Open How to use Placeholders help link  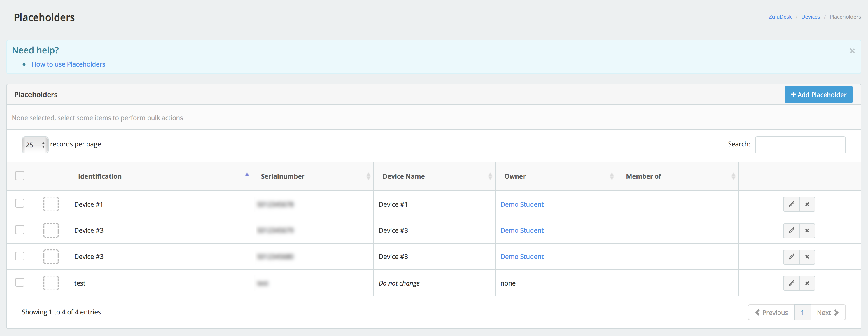click(x=69, y=64)
